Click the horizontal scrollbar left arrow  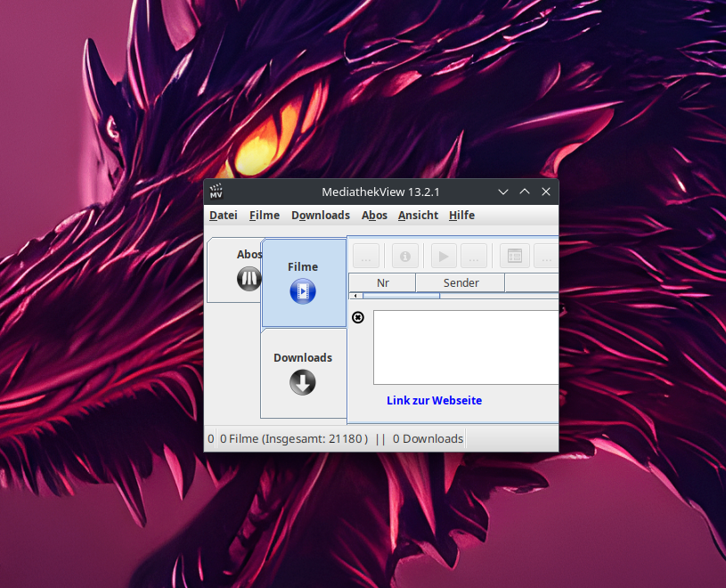[x=356, y=296]
